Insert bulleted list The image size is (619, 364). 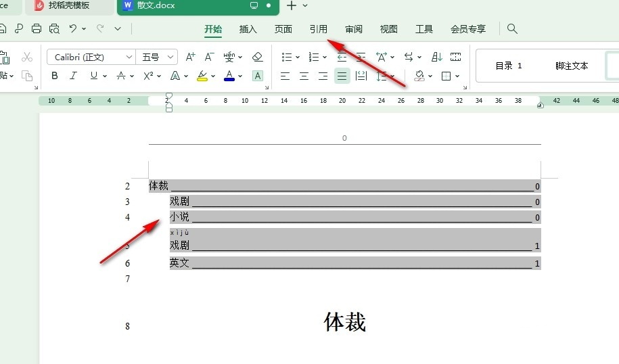[287, 58]
